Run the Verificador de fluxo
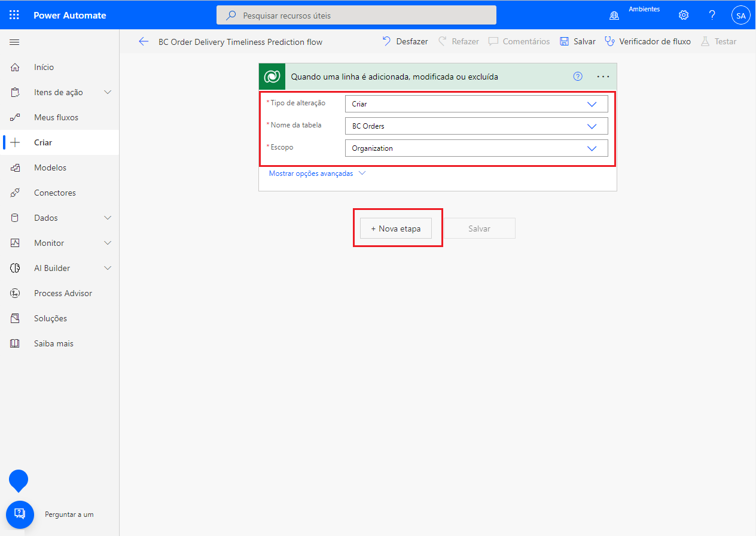The image size is (756, 536). (x=648, y=41)
